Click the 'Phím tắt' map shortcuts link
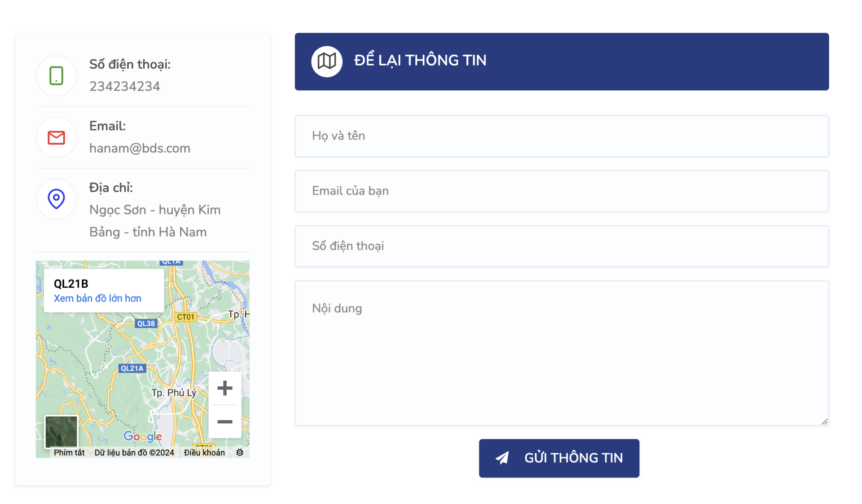Screen dimensions: 862x504 [x=69, y=452]
